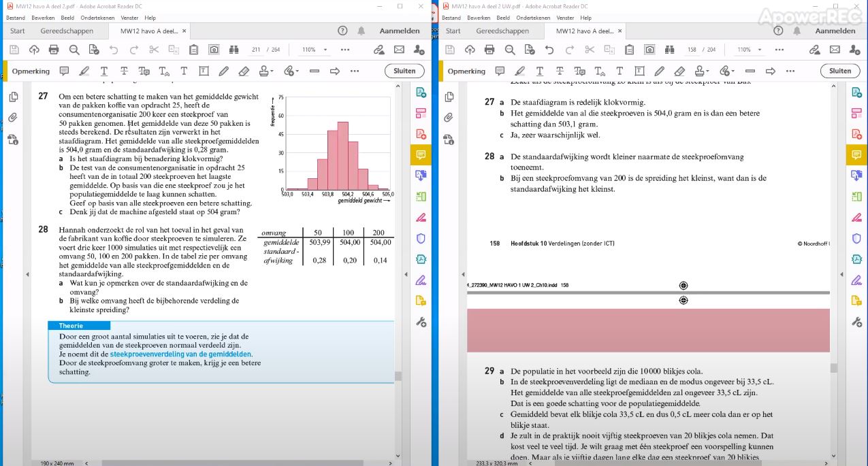Print the document in left Acrobat window
Screen dimensions: 868x466
54,50
